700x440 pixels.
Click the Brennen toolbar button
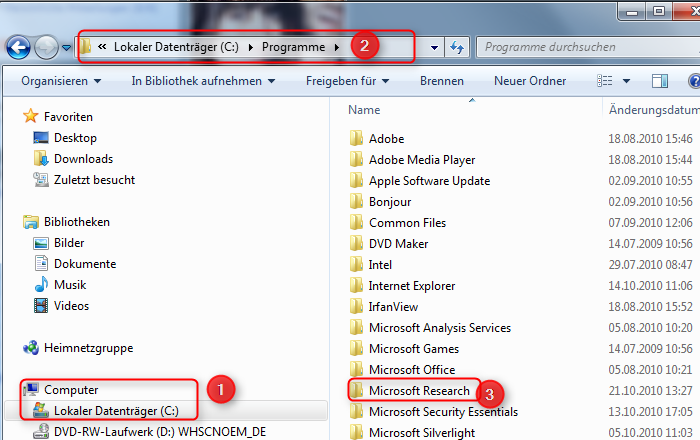(442, 81)
